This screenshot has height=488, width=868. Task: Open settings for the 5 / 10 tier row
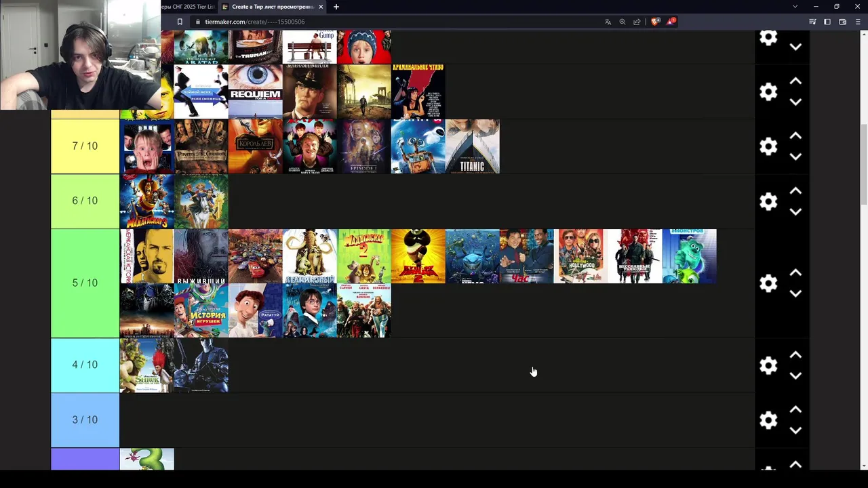768,283
